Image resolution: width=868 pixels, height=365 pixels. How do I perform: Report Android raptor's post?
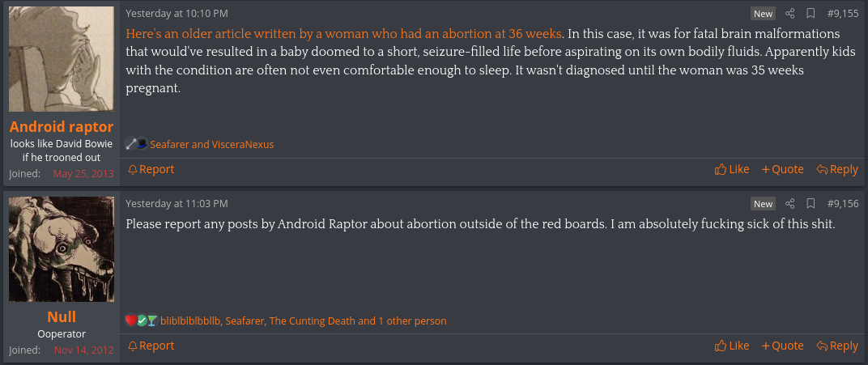point(151,169)
